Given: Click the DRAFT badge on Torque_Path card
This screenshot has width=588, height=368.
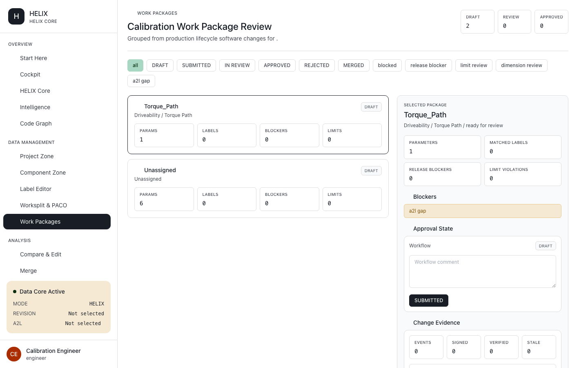Looking at the screenshot, I should [371, 107].
